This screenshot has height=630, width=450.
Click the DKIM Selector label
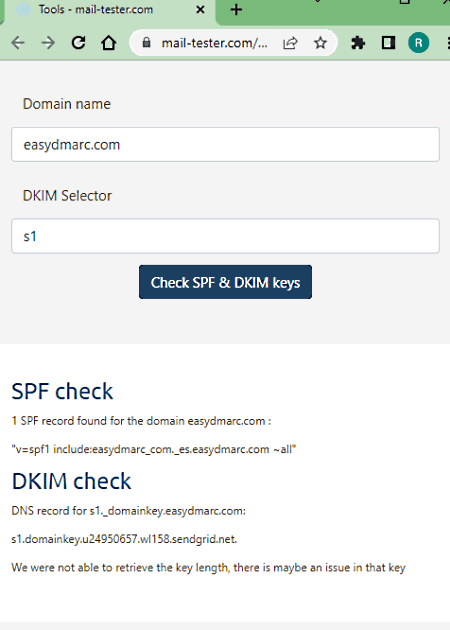68,196
